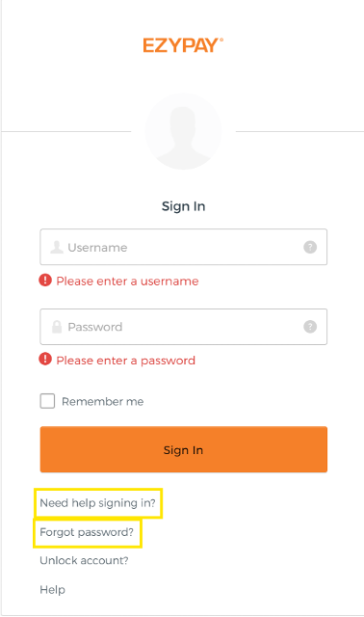Click the Remember me label text
Screen dimensions: 364x617
point(103,402)
